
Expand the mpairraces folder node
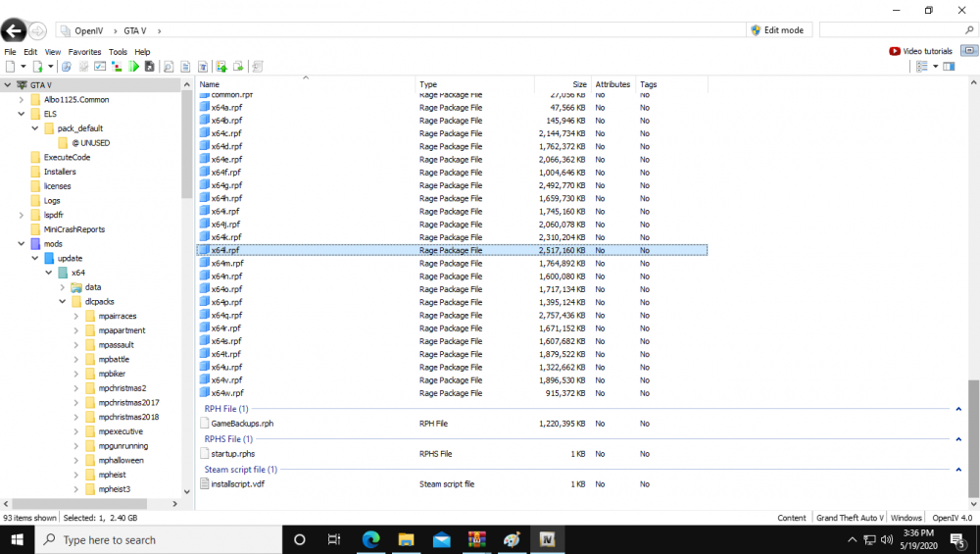tap(76, 317)
